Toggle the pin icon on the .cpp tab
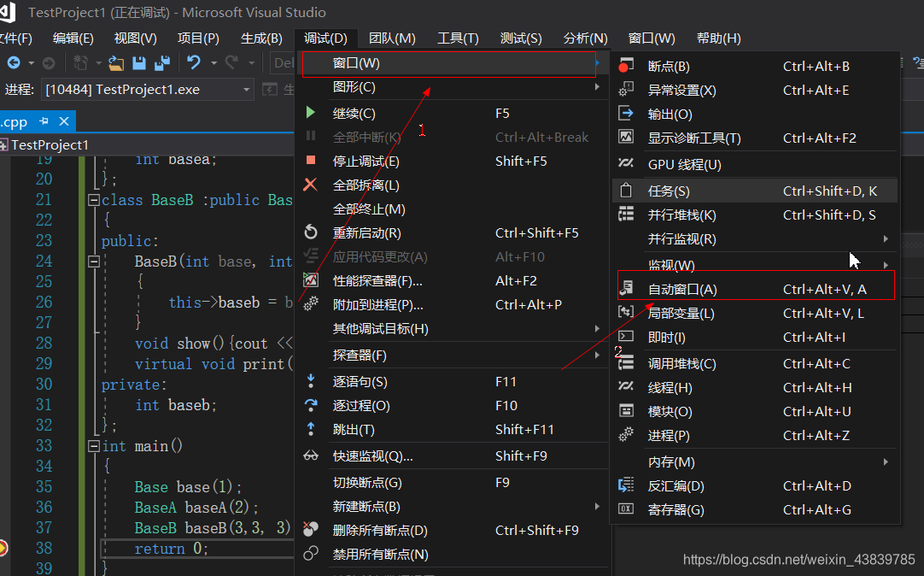 44,120
